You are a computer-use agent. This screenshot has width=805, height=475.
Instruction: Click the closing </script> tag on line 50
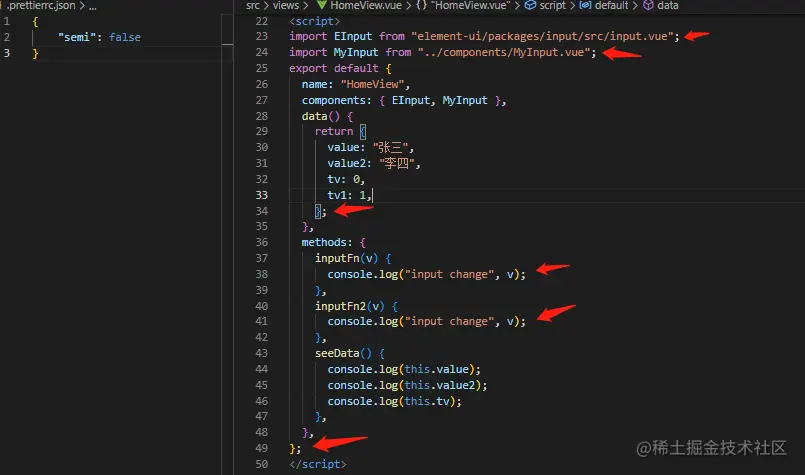(x=317, y=464)
